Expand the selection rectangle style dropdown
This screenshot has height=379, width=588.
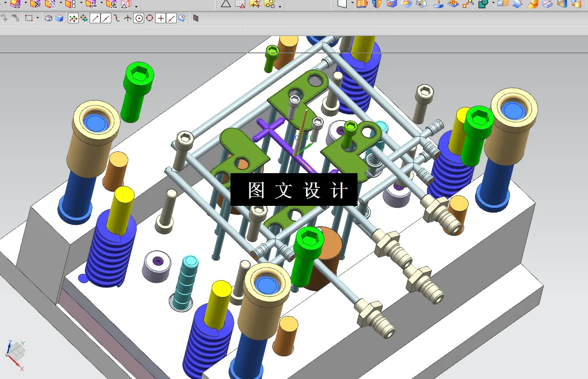coord(38,18)
